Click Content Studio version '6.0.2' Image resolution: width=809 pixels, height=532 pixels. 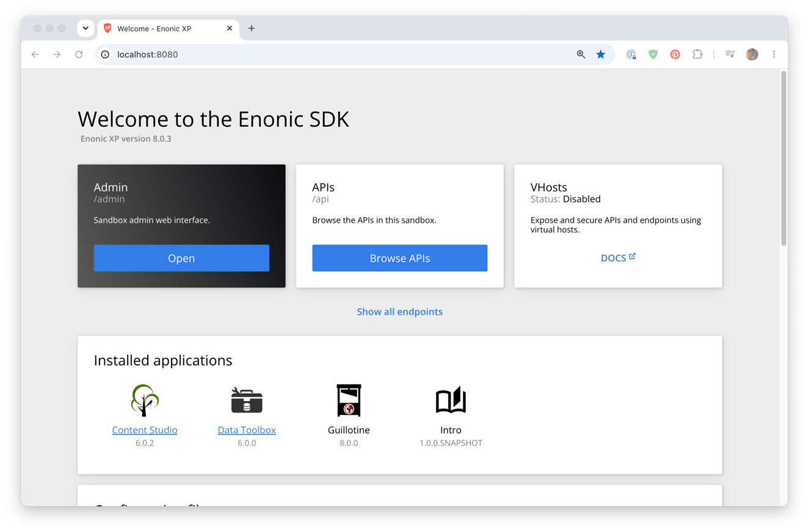pos(145,443)
